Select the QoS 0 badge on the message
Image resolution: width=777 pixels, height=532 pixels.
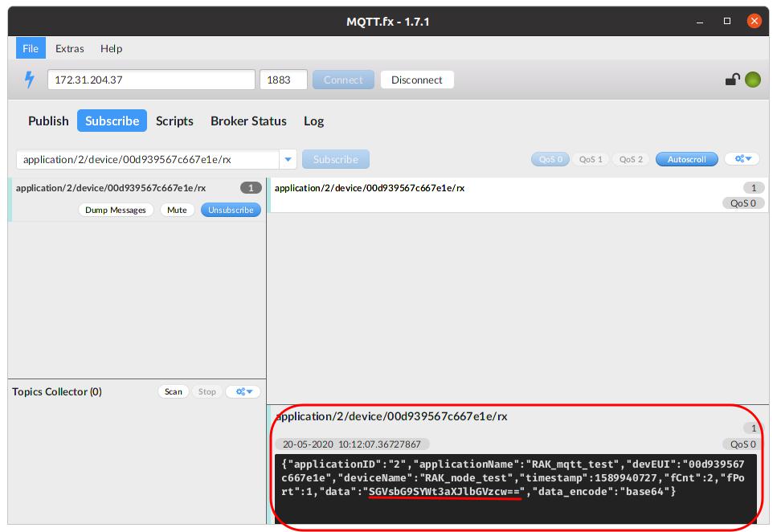pyautogui.click(x=742, y=444)
